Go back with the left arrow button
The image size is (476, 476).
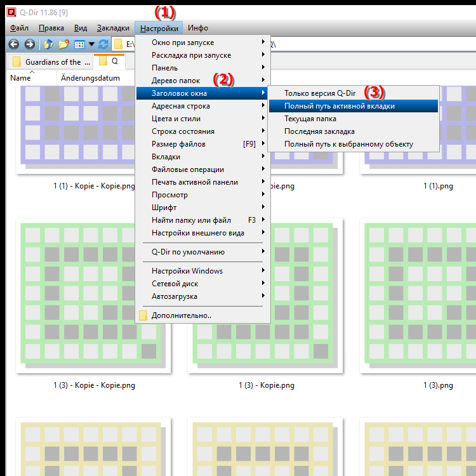pyautogui.click(x=14, y=44)
